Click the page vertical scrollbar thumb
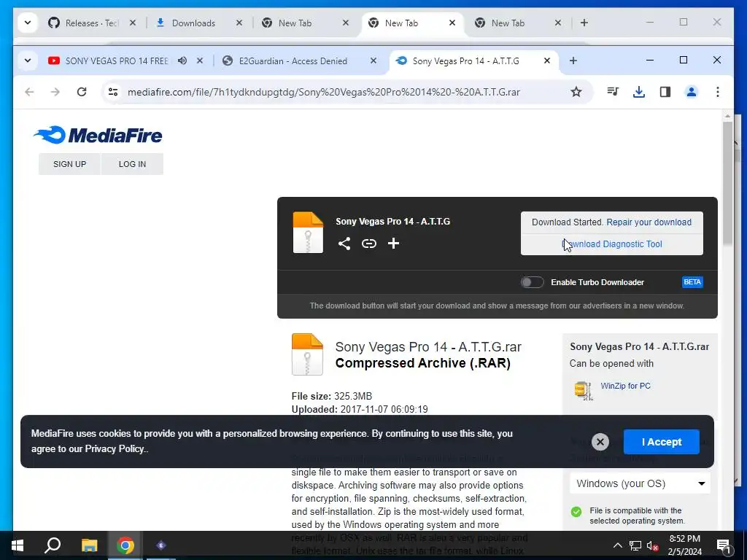The height and width of the screenshot is (560, 747). click(x=727, y=183)
